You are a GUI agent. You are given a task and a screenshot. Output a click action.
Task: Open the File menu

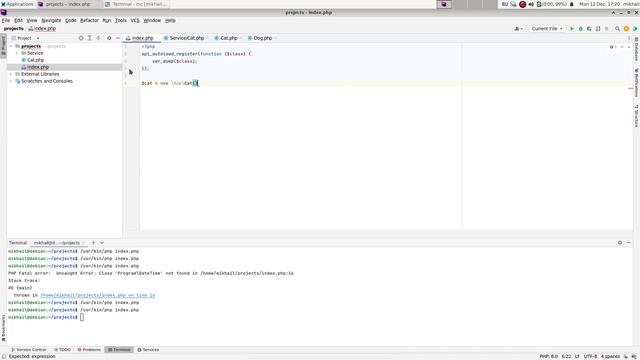tap(6, 20)
